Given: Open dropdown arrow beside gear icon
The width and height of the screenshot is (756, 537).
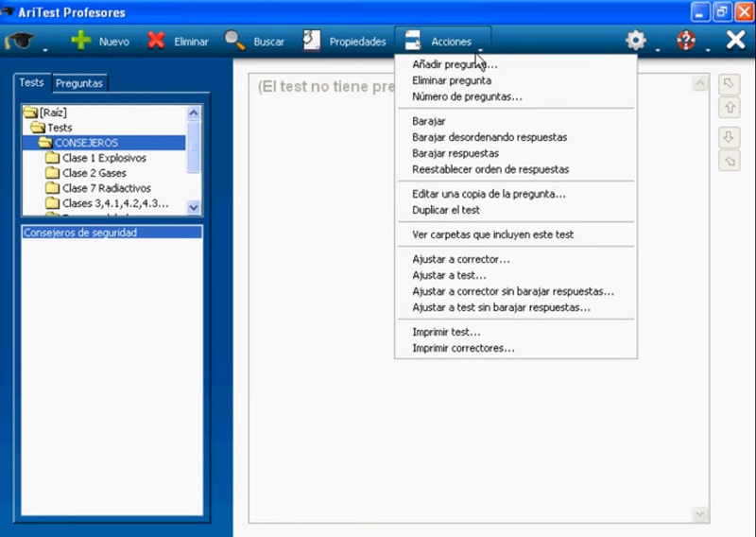Looking at the screenshot, I should (658, 50).
